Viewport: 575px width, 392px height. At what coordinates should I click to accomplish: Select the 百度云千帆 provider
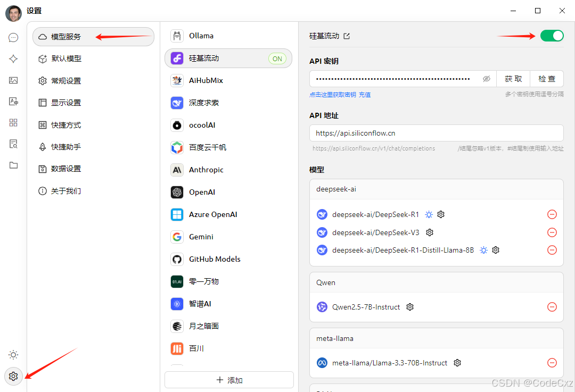228,148
